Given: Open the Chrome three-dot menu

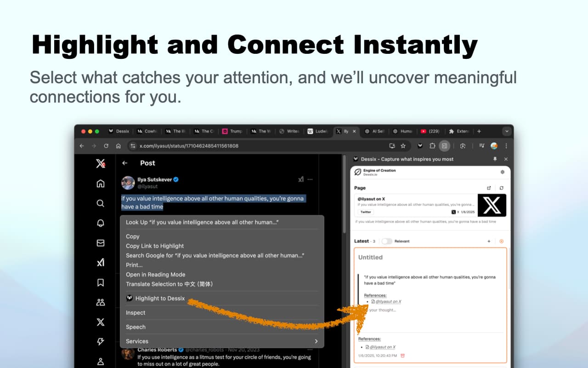Looking at the screenshot, I should tap(506, 146).
